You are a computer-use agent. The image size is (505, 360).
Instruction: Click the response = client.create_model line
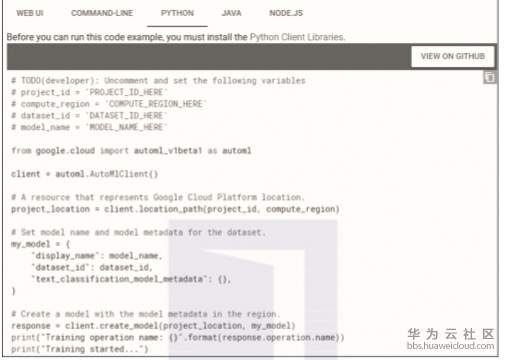[x=153, y=326]
